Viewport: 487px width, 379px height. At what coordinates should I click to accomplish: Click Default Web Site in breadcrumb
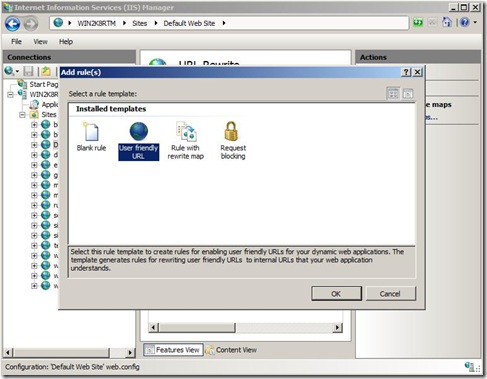tap(189, 23)
